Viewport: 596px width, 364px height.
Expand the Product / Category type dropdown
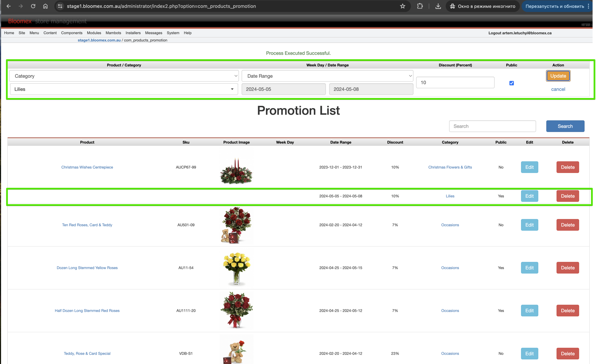coord(124,76)
